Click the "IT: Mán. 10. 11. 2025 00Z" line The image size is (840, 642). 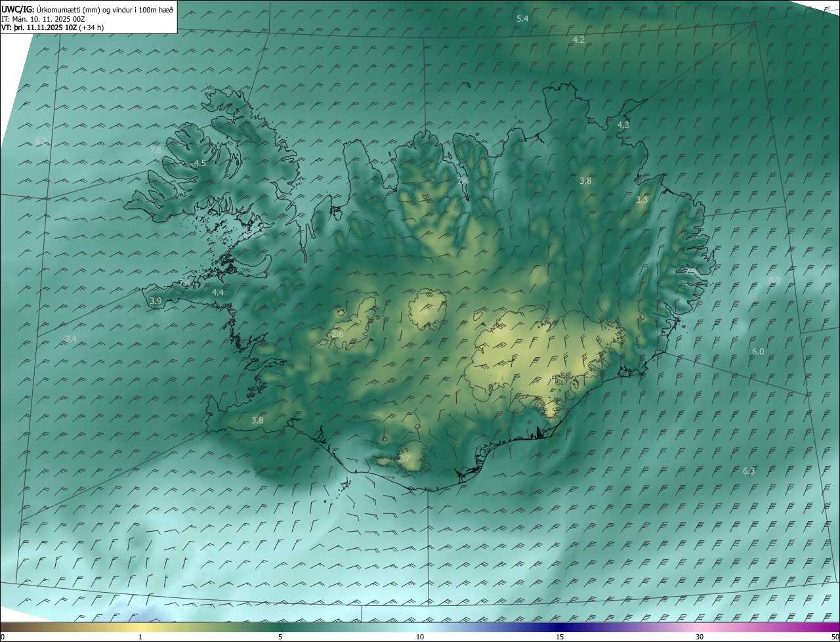(x=43, y=19)
